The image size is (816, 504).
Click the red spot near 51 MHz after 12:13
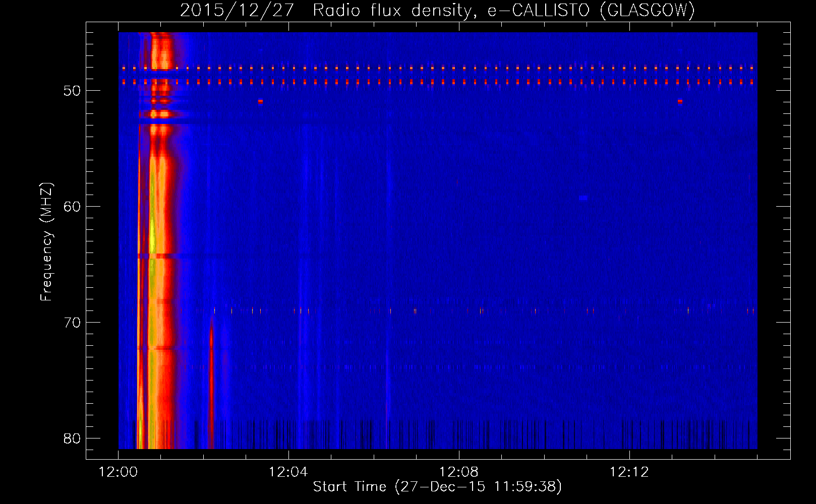tap(680, 101)
